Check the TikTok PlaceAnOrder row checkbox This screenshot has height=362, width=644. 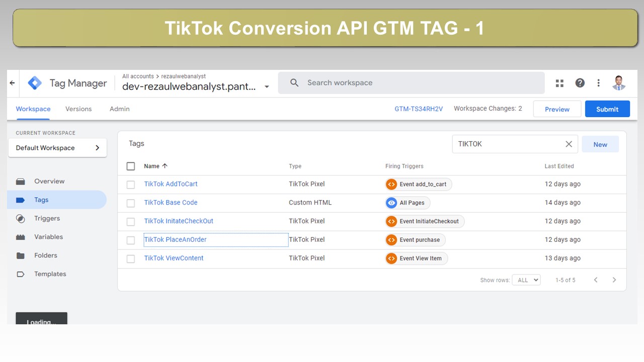click(x=131, y=240)
